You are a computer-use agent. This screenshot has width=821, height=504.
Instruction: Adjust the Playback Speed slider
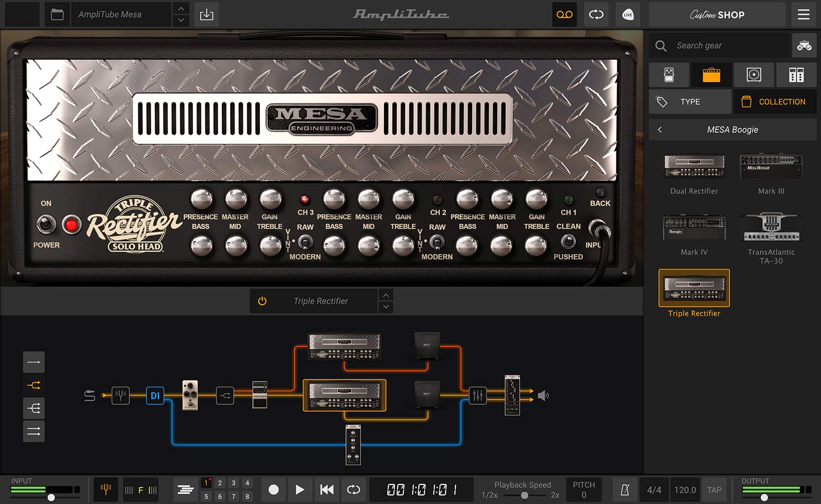(524, 495)
